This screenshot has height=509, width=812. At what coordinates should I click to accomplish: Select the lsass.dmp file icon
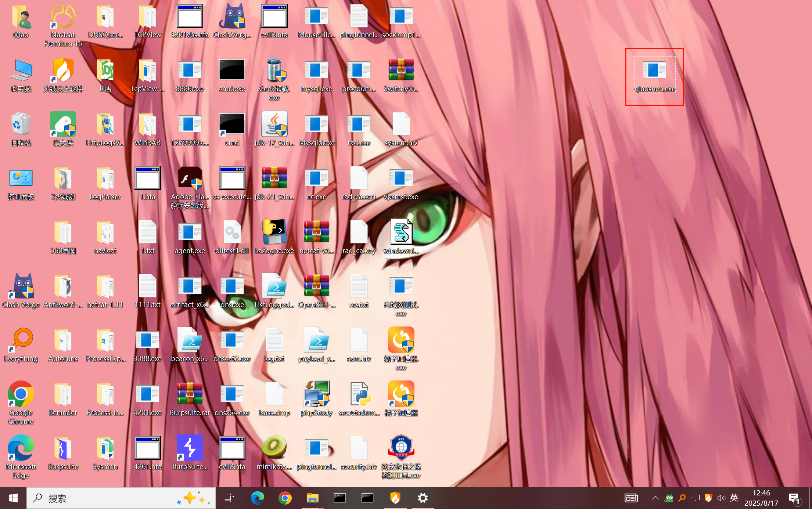click(274, 394)
